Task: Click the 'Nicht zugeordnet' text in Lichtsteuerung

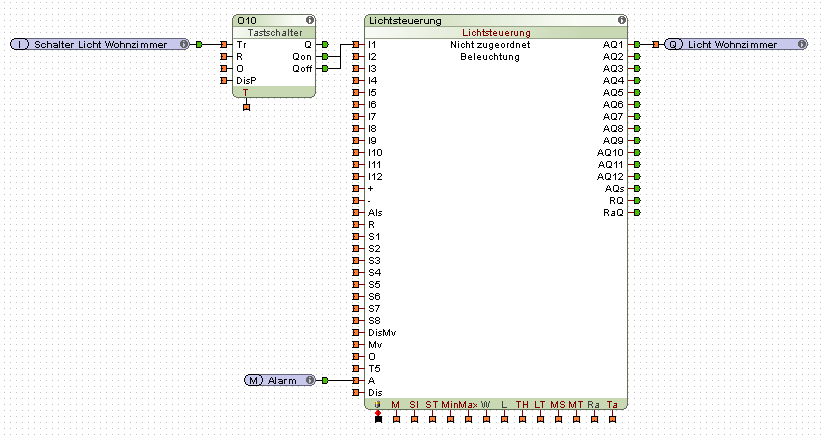Action: point(490,45)
